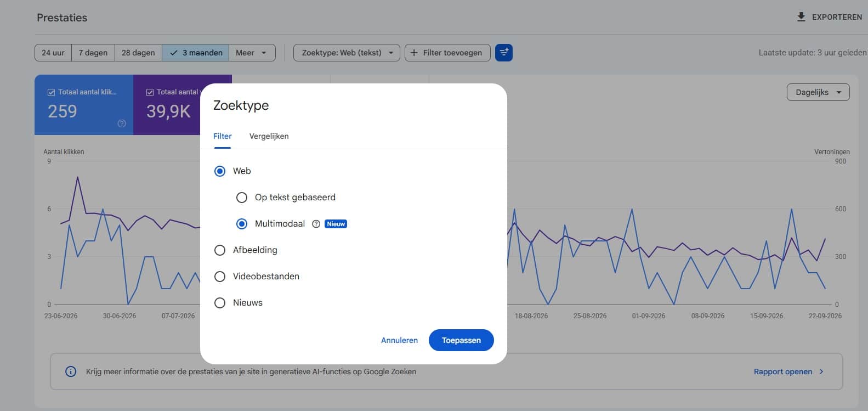
Task: Click the 39,9K impressions value
Action: 168,111
